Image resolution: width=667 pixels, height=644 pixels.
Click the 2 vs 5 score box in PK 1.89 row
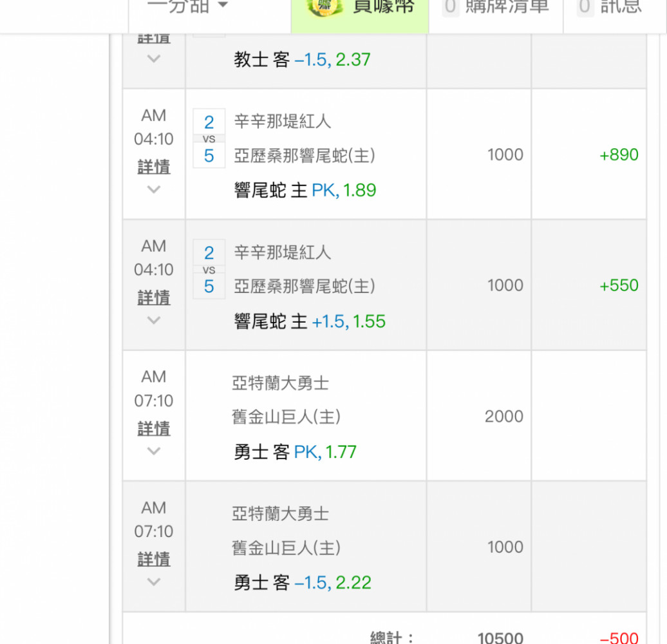(209, 138)
